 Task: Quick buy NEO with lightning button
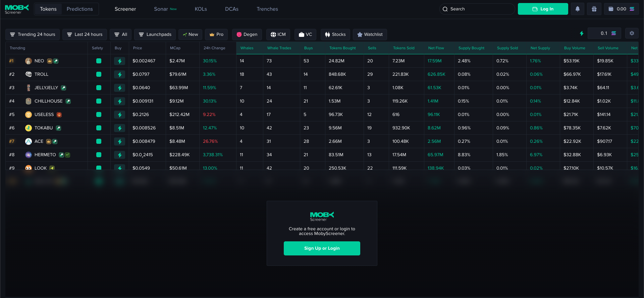(120, 61)
